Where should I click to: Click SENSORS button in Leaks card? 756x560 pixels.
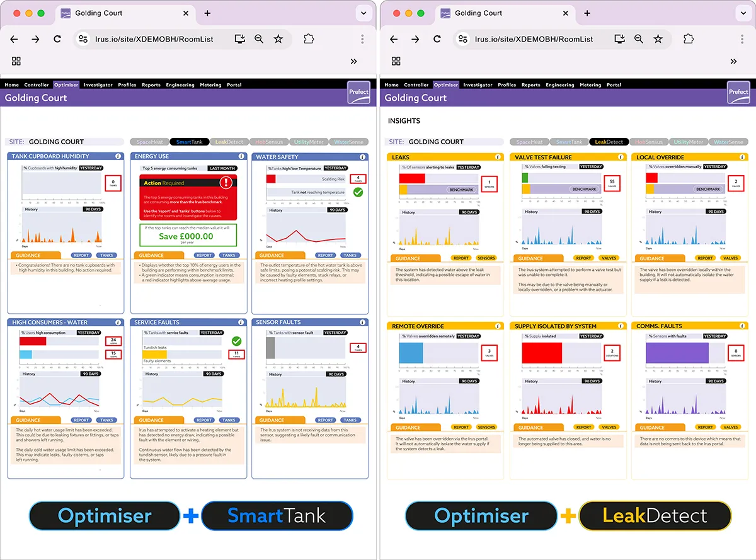tap(486, 258)
